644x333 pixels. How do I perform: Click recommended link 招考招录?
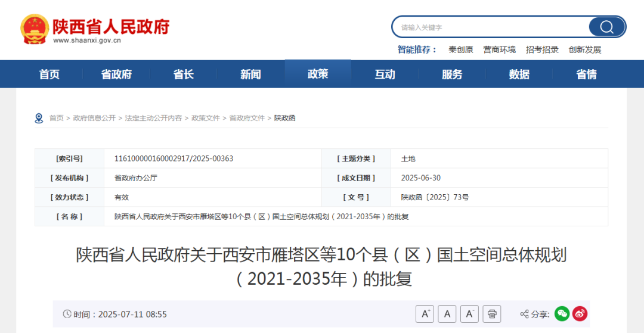[x=542, y=49]
